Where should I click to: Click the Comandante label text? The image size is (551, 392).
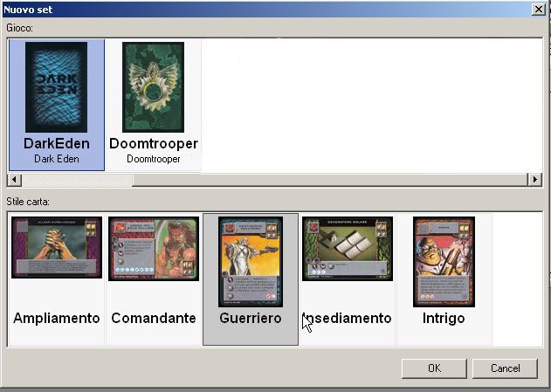154,319
